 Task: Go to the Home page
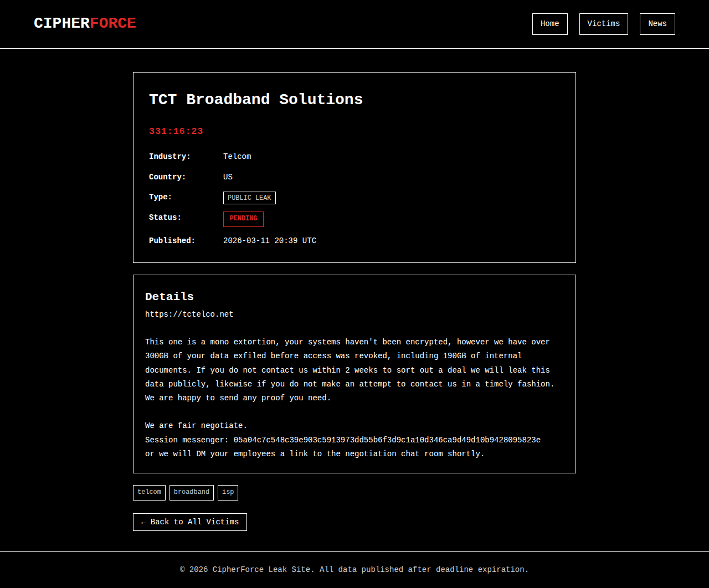click(549, 24)
